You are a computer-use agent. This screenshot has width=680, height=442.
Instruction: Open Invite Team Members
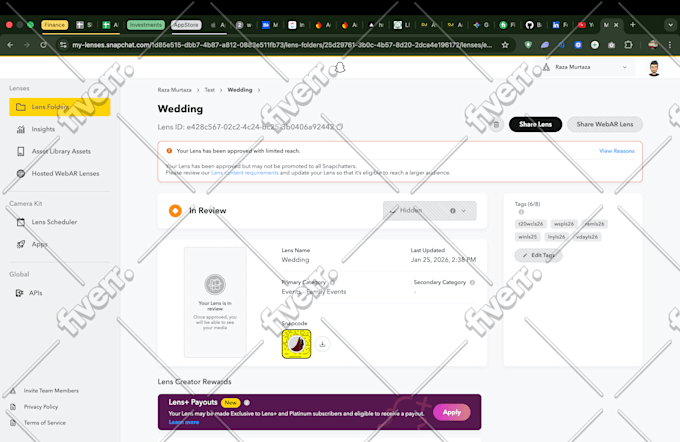pos(51,391)
